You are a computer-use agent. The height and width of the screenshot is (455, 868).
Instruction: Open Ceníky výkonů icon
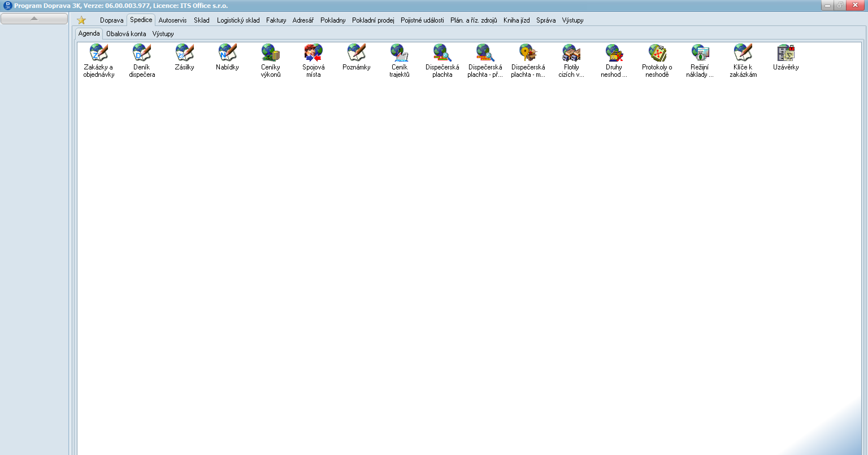[270, 61]
